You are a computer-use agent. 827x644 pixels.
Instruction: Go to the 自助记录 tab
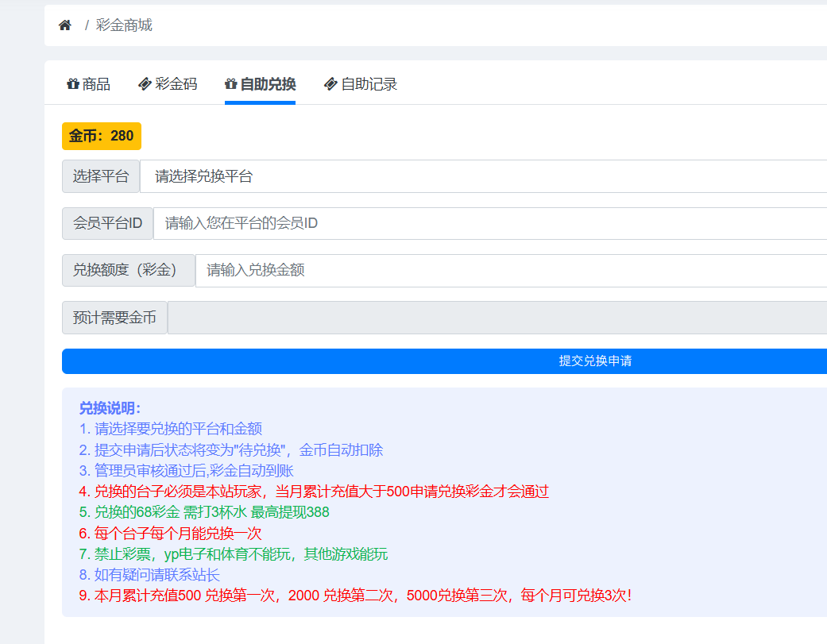click(369, 84)
